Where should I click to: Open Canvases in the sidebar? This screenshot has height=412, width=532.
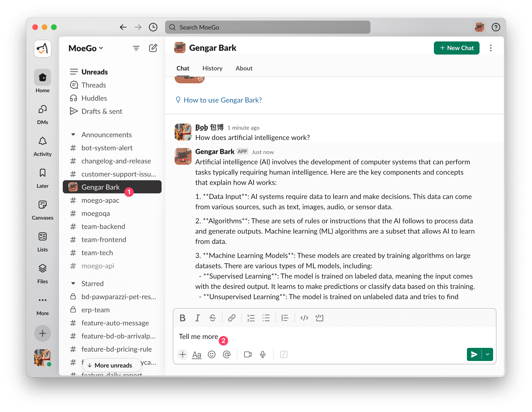pos(42,210)
